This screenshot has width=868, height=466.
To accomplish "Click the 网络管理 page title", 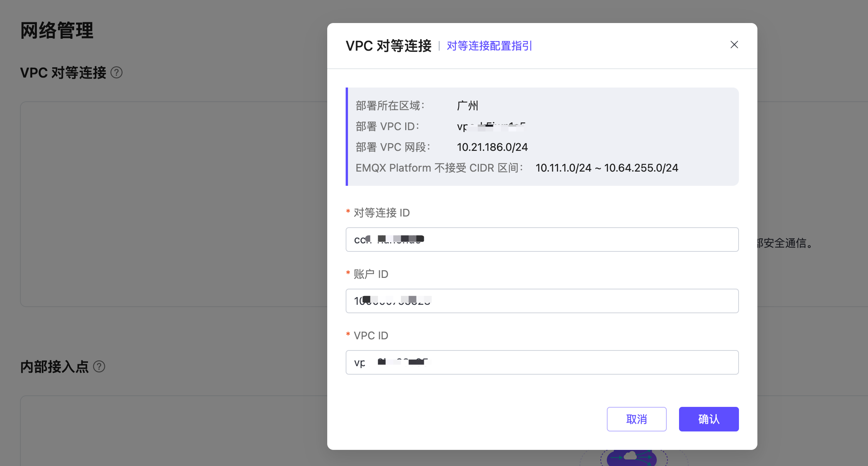I will 57,30.
